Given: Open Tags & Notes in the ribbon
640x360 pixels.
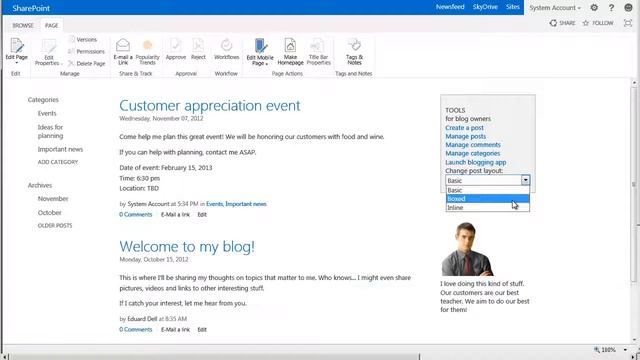Looking at the screenshot, I should coord(354,52).
